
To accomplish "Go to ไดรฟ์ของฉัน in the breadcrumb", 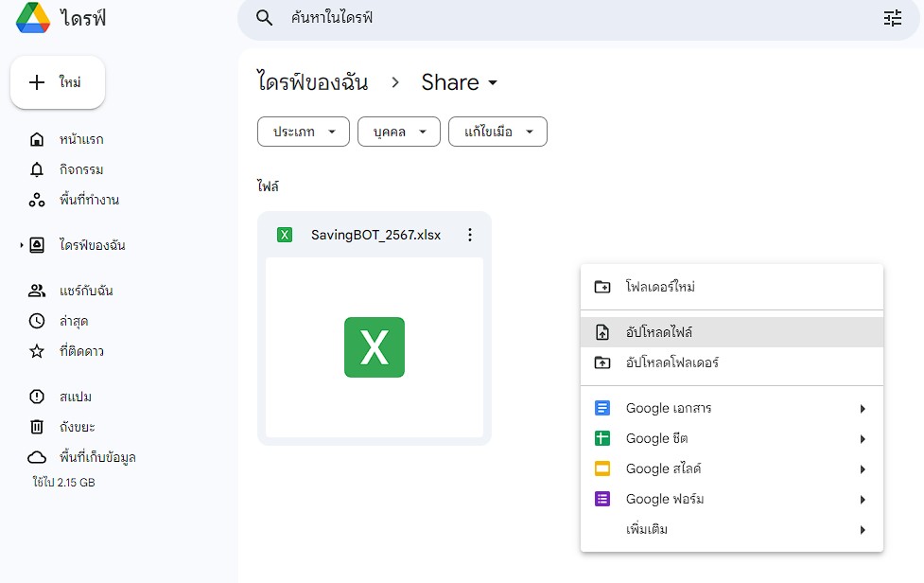I will 312,82.
